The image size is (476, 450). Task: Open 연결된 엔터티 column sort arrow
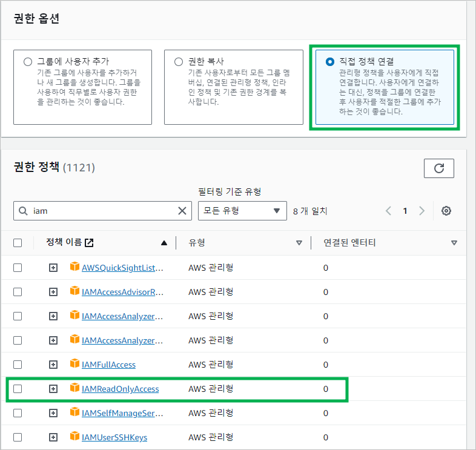pyautogui.click(x=454, y=243)
